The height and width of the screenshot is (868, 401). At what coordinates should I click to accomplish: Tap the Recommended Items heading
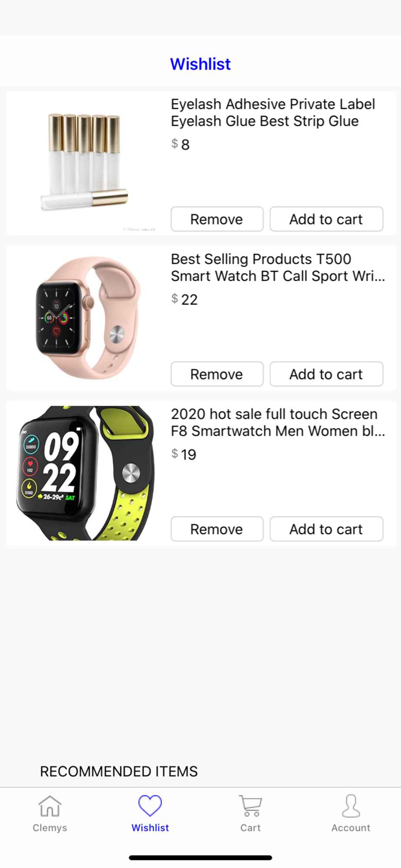(119, 771)
